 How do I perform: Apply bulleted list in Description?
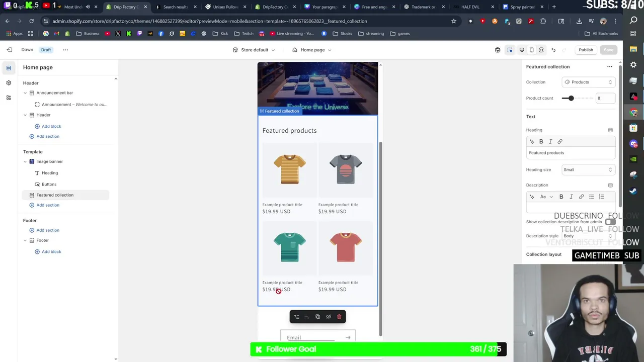point(592,197)
